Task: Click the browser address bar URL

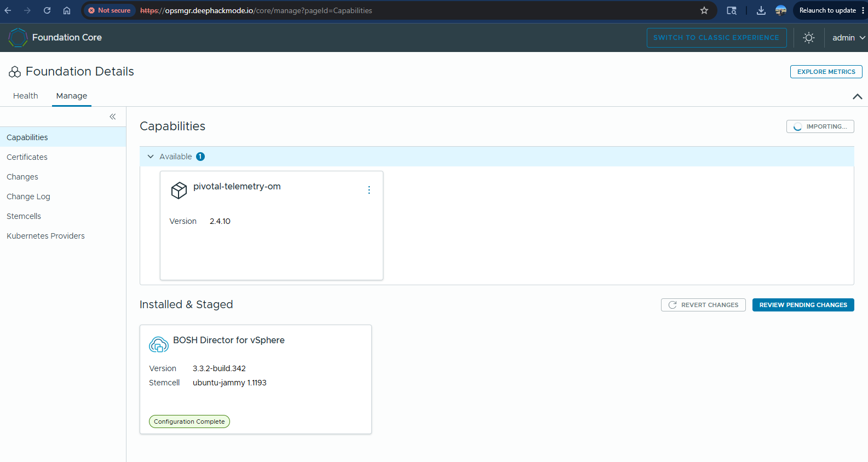Action: point(256,10)
